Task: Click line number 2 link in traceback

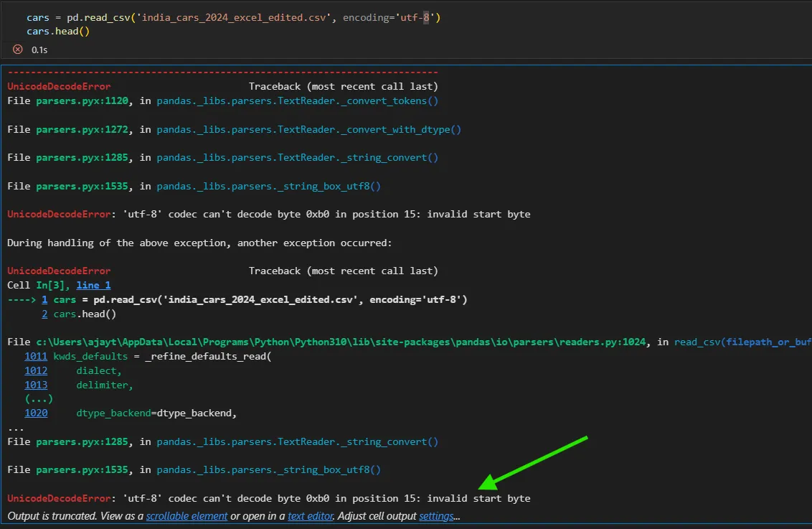Action: pos(44,314)
